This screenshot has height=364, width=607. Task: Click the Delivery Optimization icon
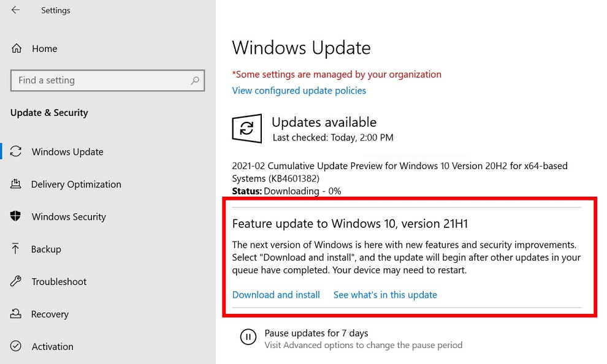click(16, 184)
